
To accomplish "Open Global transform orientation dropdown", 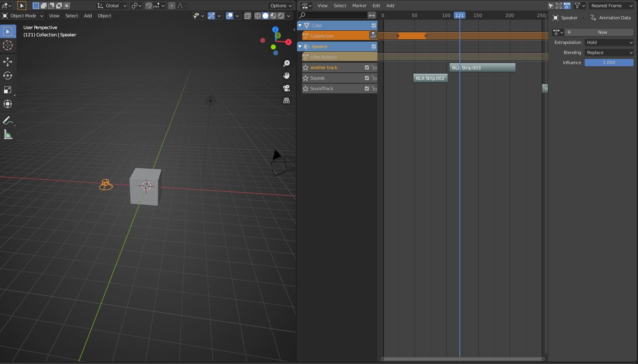I will (x=112, y=6).
